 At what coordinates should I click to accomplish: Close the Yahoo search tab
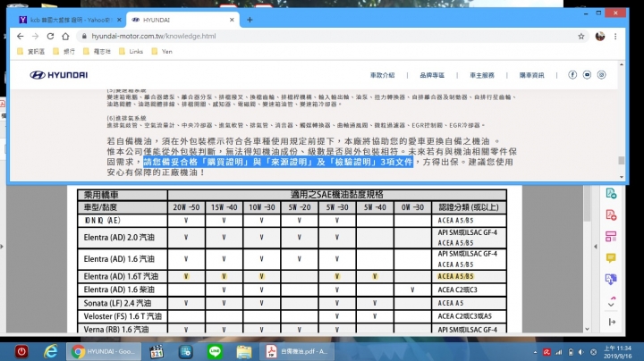(x=119, y=20)
